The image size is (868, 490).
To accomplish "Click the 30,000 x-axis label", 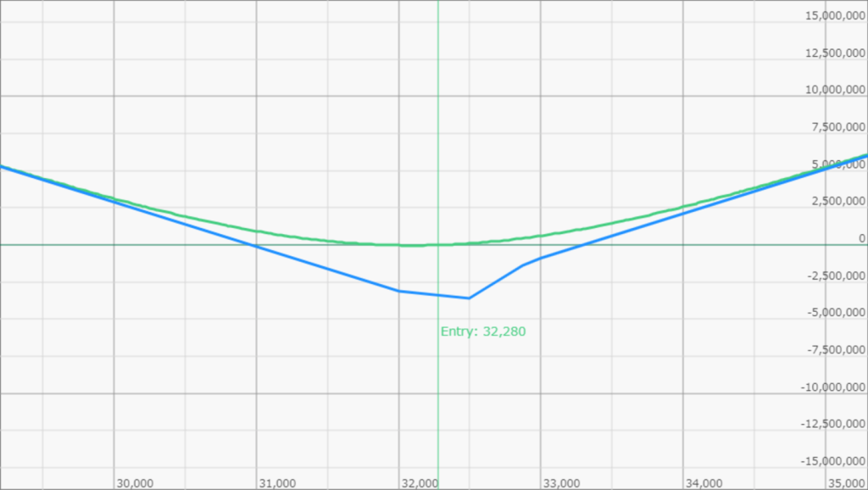I will 135,483.
